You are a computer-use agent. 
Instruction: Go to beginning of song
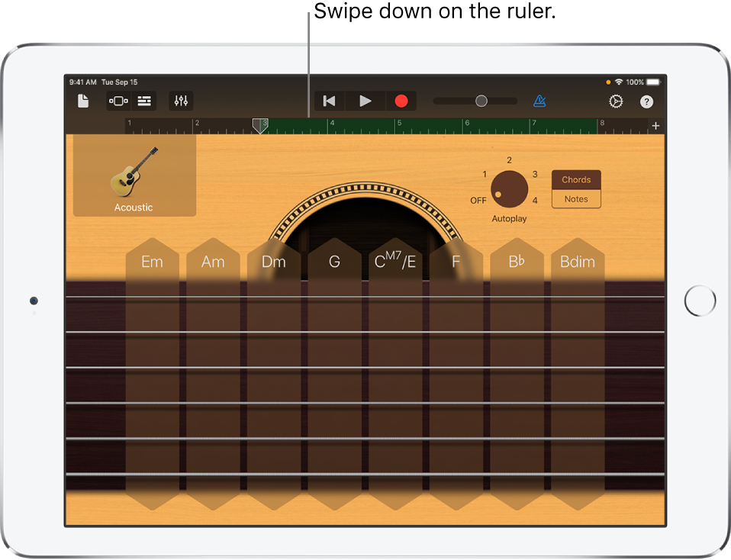point(329,101)
